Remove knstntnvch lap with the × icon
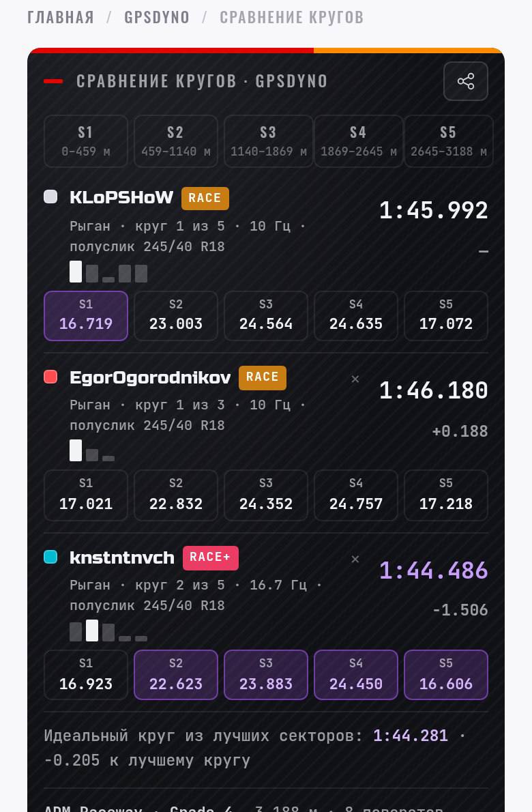Viewport: 532px width, 812px height. click(355, 560)
